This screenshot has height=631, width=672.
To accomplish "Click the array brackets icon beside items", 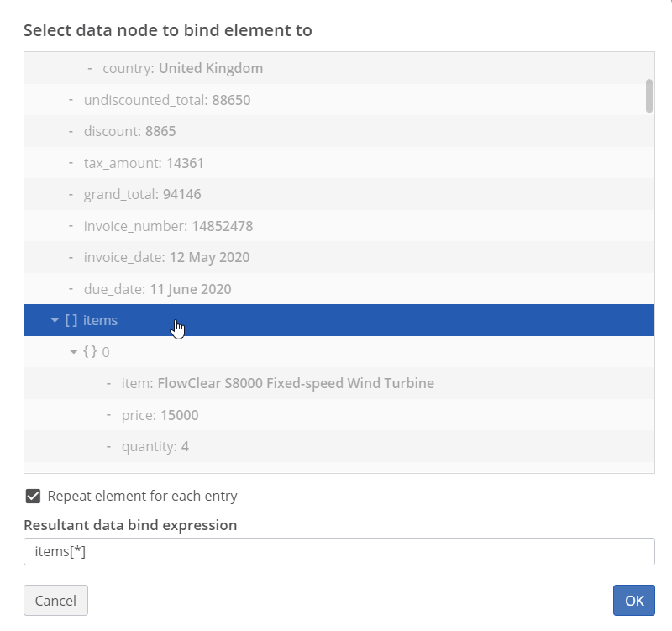I will click(x=71, y=320).
